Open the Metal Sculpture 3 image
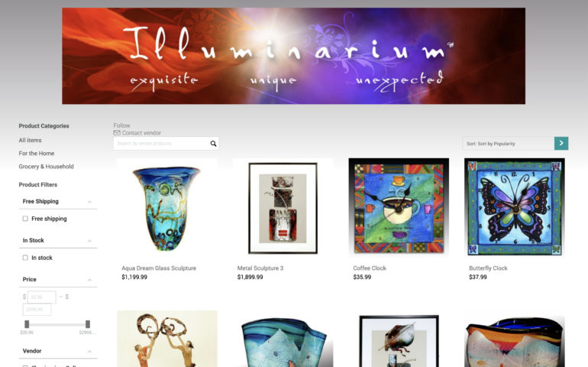 coord(283,208)
